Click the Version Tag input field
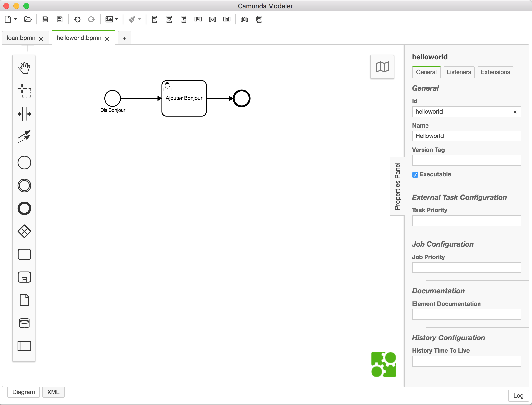The width and height of the screenshot is (532, 405). coord(466,160)
